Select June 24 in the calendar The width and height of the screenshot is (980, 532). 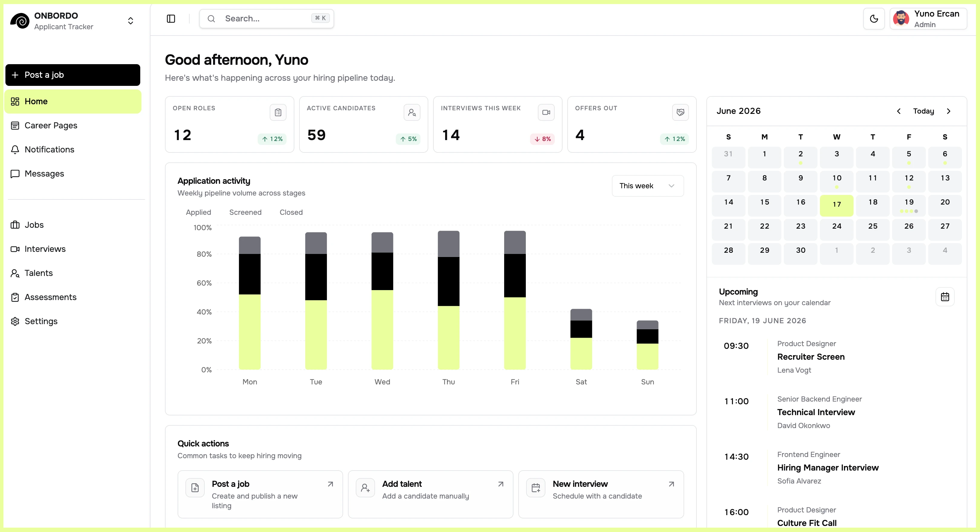coord(836,230)
